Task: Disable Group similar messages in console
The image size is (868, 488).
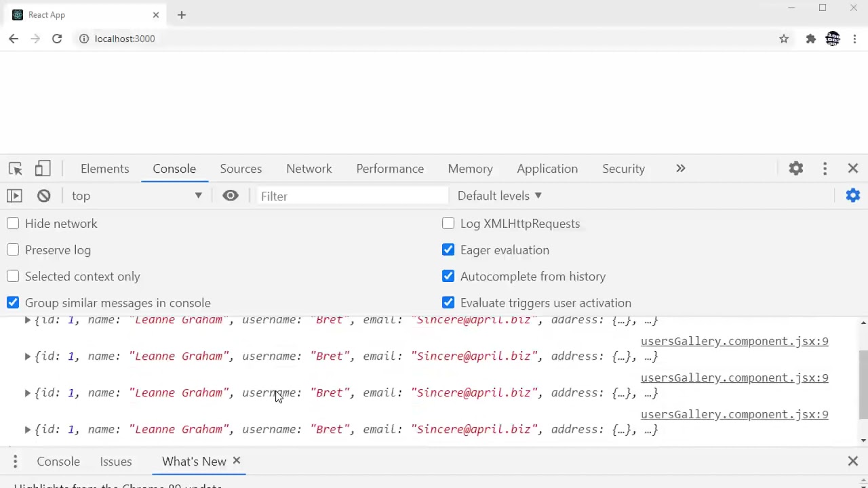Action: point(13,303)
